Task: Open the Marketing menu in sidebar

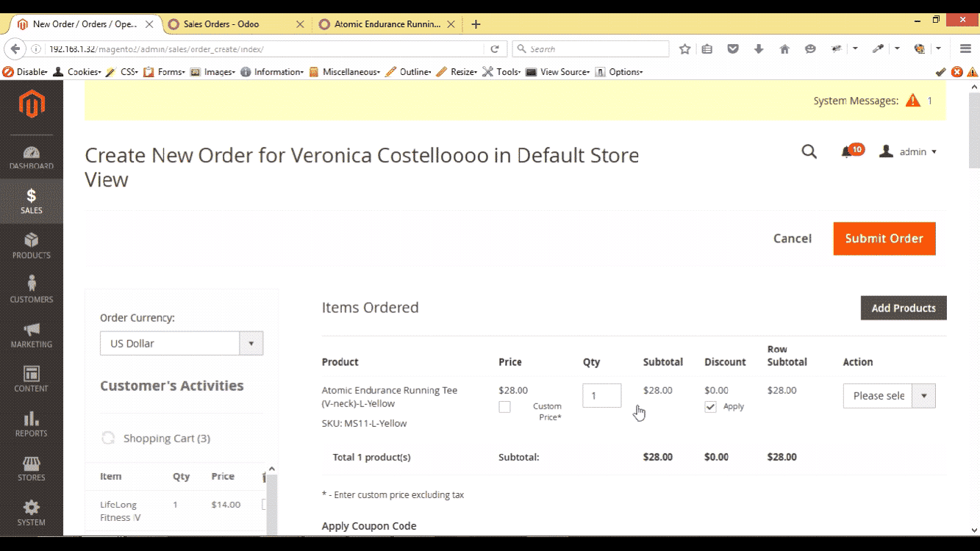Action: click(x=32, y=335)
